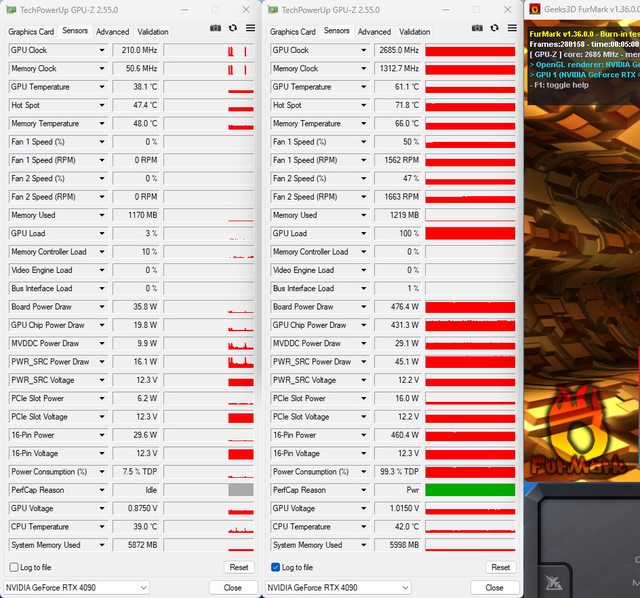Expand Board Power Draw dropdown showing 476.4 W
640x598 pixels.
pyautogui.click(x=364, y=307)
